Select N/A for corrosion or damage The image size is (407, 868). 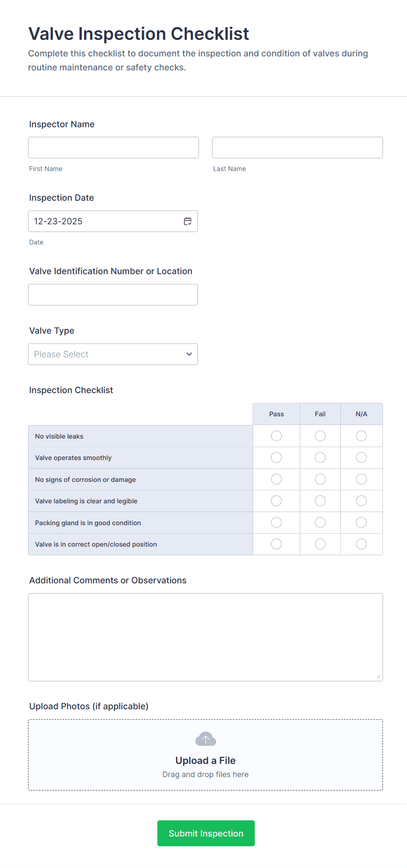(361, 479)
